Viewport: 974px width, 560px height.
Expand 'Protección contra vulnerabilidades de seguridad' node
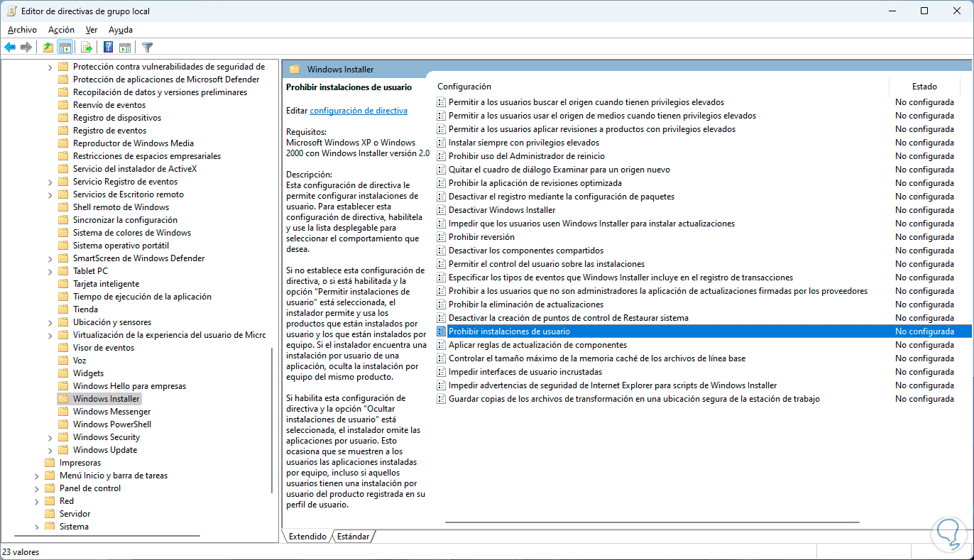pos(50,67)
